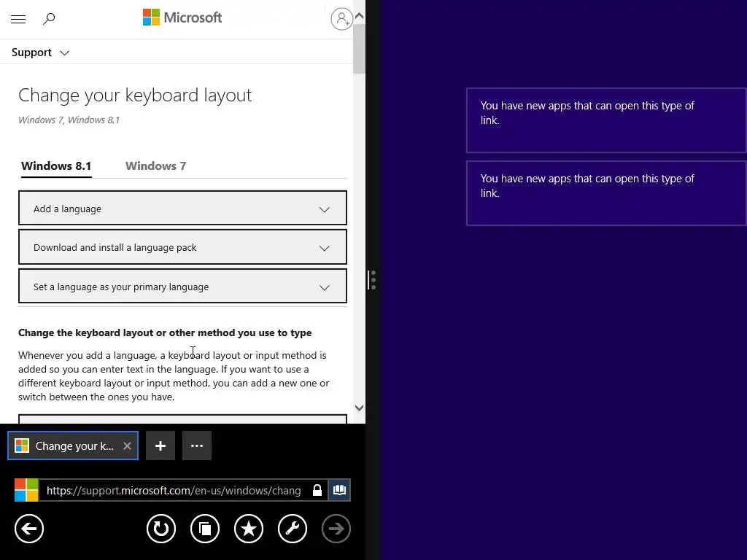Open the tab tools ellipsis menu
Image resolution: width=747 pixels, height=560 pixels.
pos(197,446)
